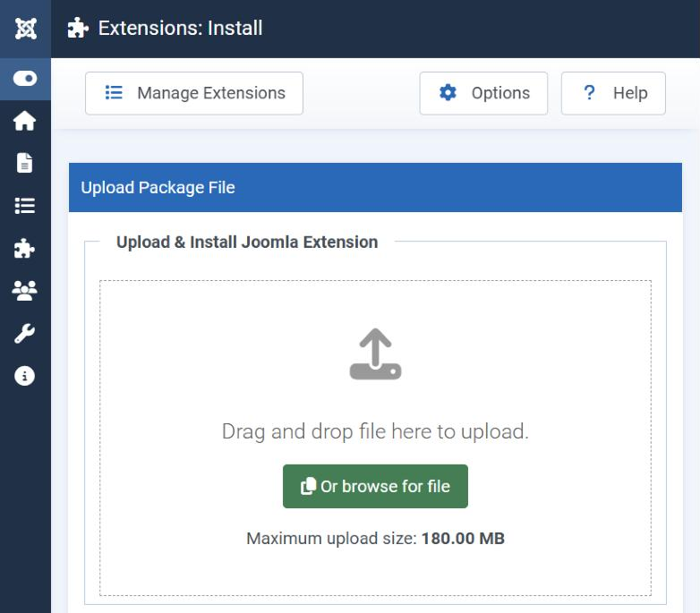Viewport: 700px width, 613px height.
Task: Toggle the sidebar menu switch
Action: [25, 79]
